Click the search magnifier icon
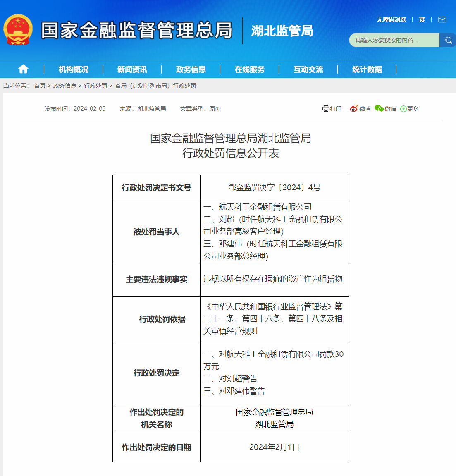Image resolution: width=456 pixels, height=476 pixels. pyautogui.click(x=448, y=40)
